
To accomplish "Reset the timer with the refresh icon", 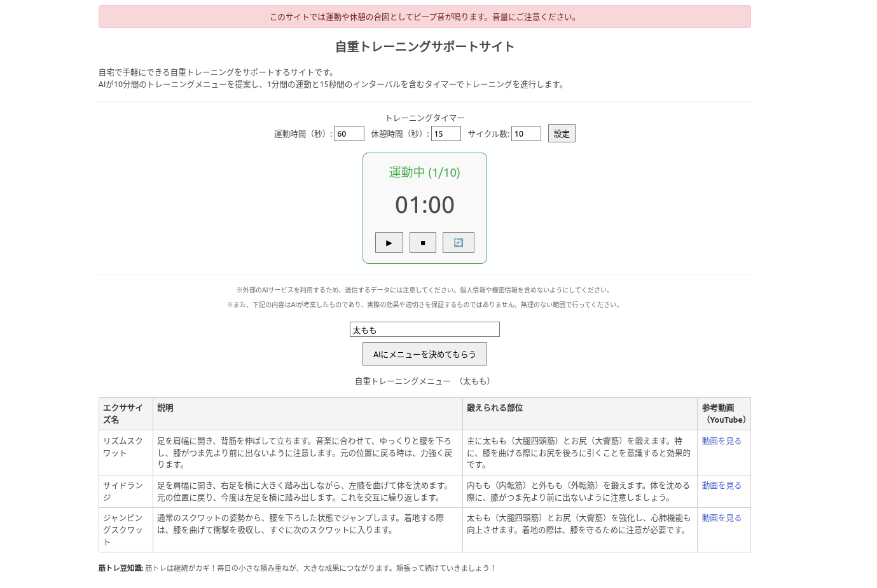I will pos(459,243).
